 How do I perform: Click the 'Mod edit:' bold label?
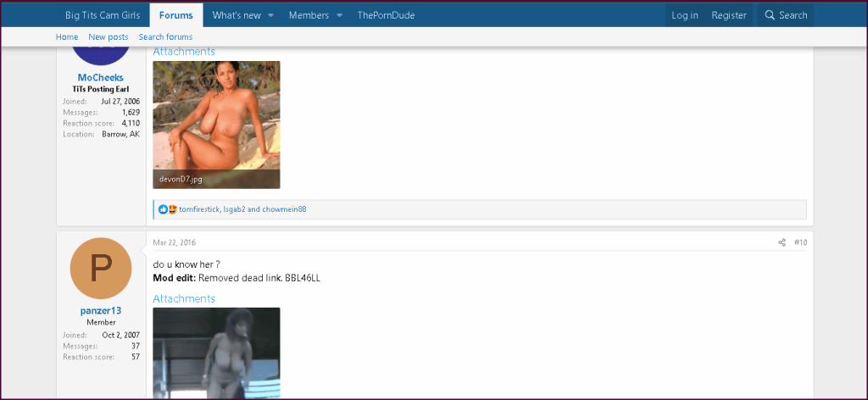(x=175, y=278)
